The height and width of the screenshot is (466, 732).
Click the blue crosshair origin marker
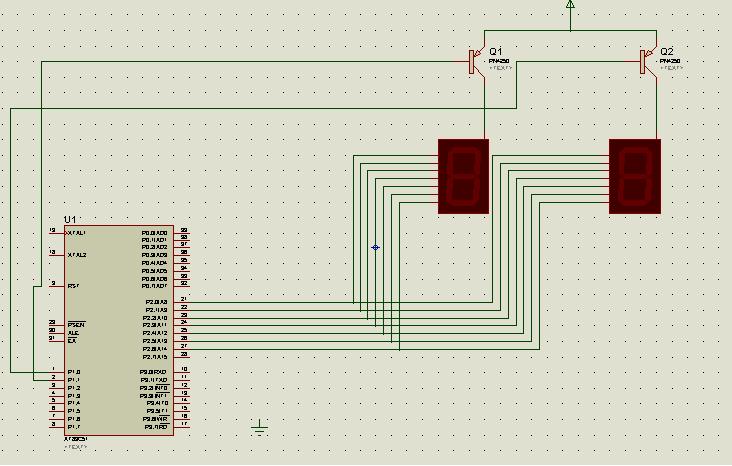(375, 247)
